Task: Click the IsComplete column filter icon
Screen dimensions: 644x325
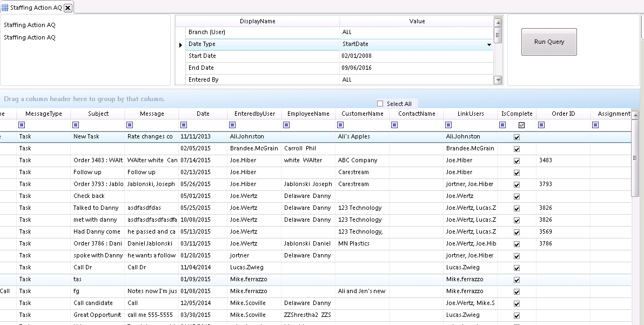Action: [x=502, y=125]
